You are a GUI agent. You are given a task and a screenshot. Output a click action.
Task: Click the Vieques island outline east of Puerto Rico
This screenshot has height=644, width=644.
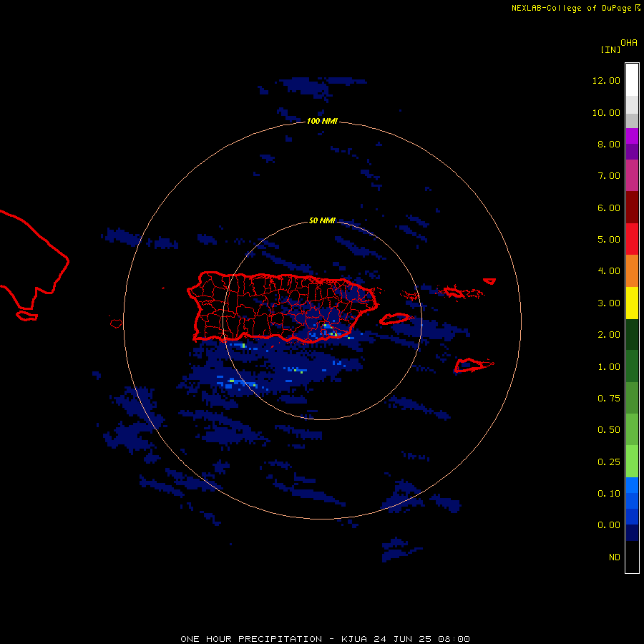pos(394,318)
